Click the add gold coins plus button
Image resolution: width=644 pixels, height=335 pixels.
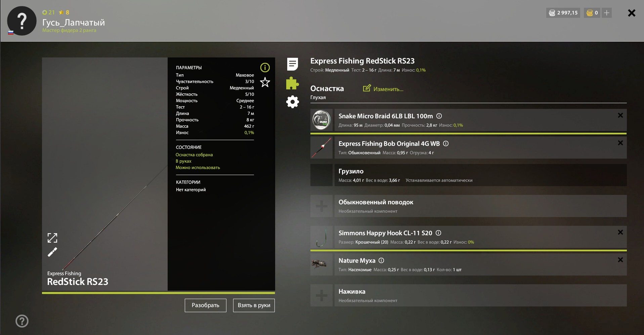tap(606, 13)
